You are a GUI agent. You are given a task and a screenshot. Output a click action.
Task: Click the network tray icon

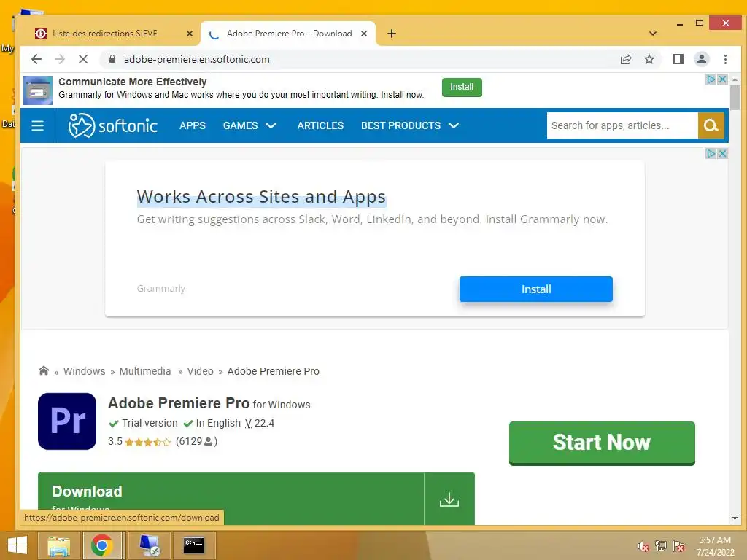pos(661,546)
